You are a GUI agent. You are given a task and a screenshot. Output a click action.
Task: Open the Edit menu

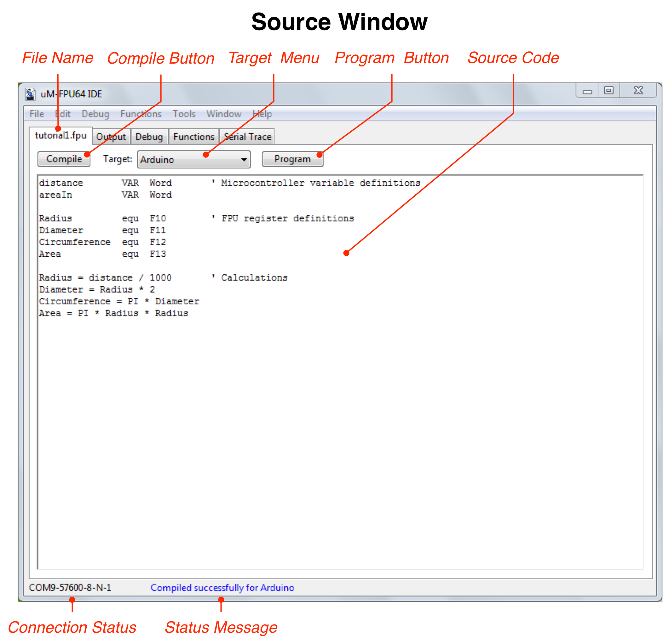pos(63,114)
